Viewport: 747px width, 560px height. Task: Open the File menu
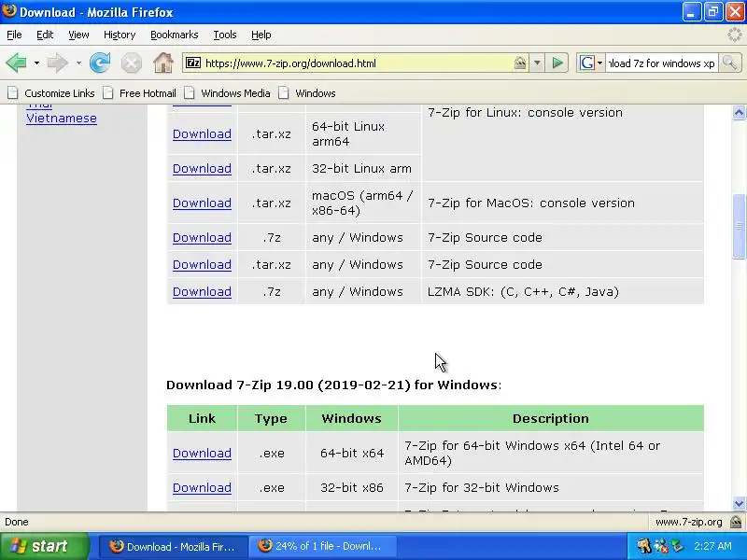click(x=14, y=35)
